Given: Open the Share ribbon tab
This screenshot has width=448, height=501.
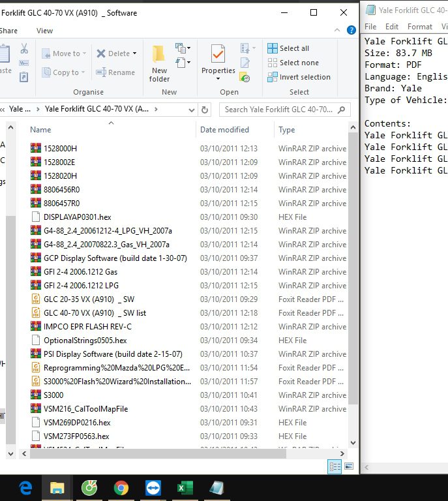Looking at the screenshot, I should pyautogui.click(x=8, y=31).
